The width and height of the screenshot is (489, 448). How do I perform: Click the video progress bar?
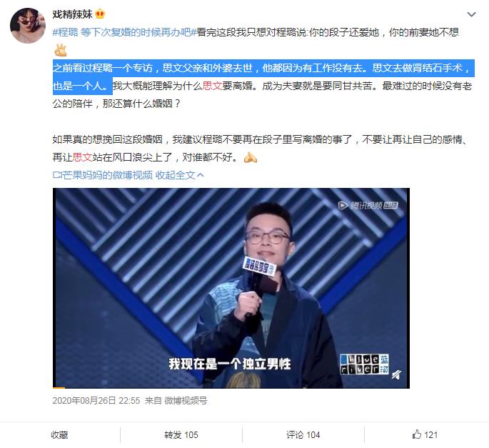click(x=231, y=387)
